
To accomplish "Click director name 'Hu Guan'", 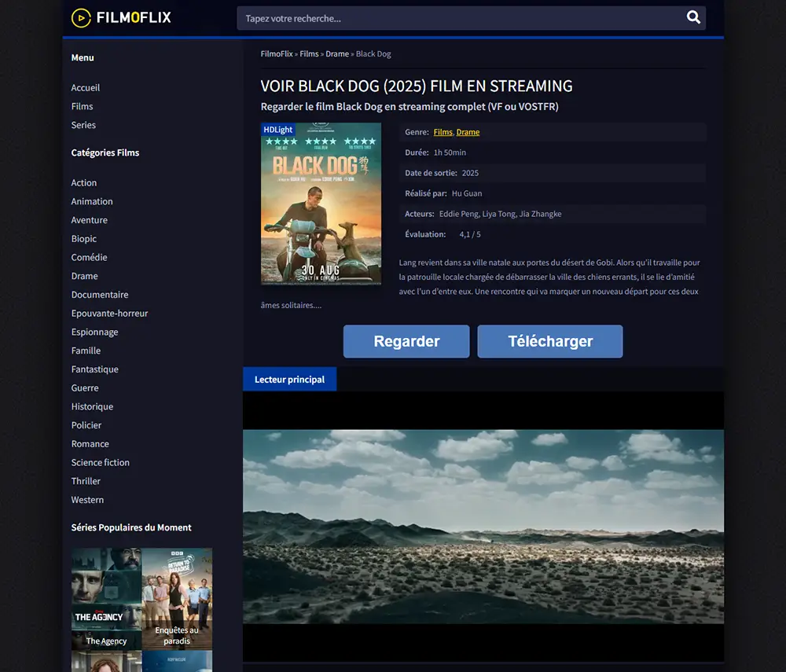I will coord(467,193).
